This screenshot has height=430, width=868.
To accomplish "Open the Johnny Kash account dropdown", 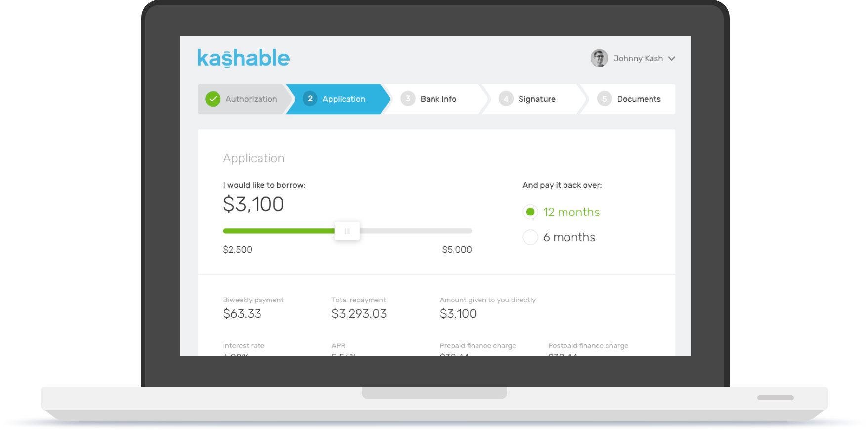I will [638, 58].
